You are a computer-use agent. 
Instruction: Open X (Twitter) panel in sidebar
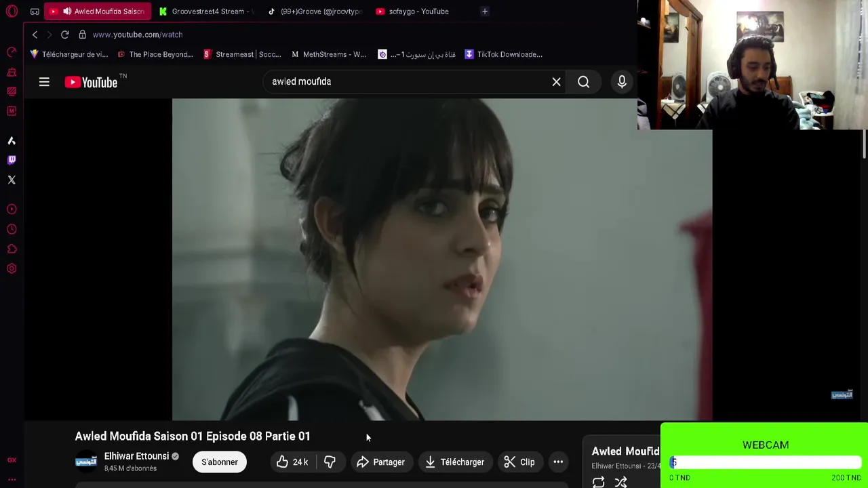[12, 180]
